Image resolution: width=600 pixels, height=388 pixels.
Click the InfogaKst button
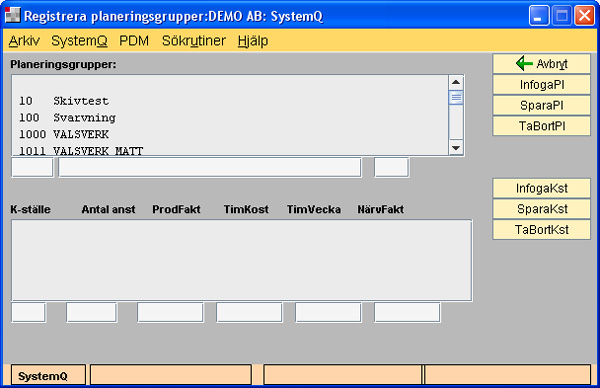coord(541,188)
